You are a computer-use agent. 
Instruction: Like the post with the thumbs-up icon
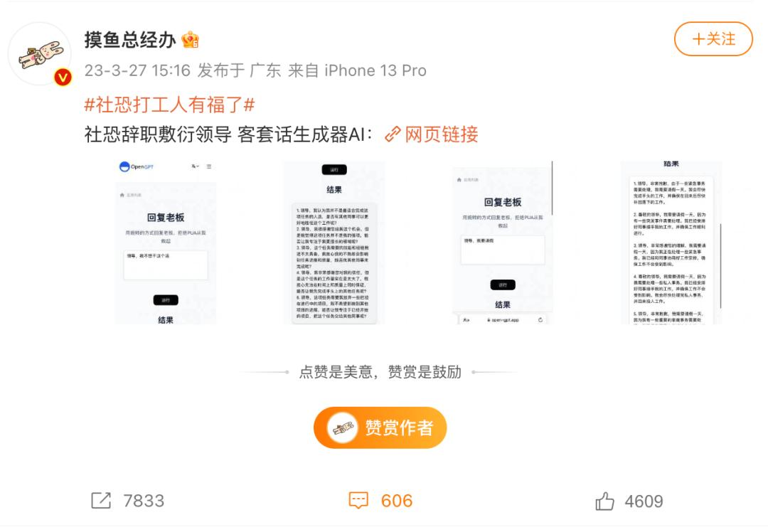[x=605, y=501]
